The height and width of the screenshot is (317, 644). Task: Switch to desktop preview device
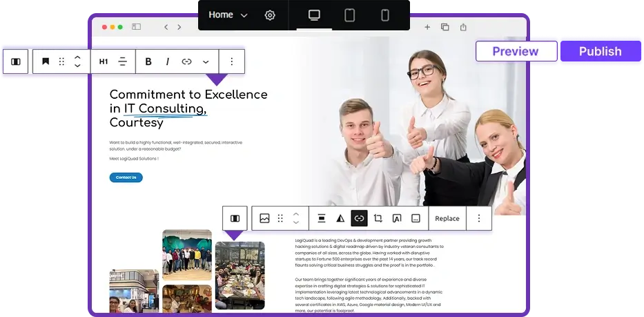point(314,15)
